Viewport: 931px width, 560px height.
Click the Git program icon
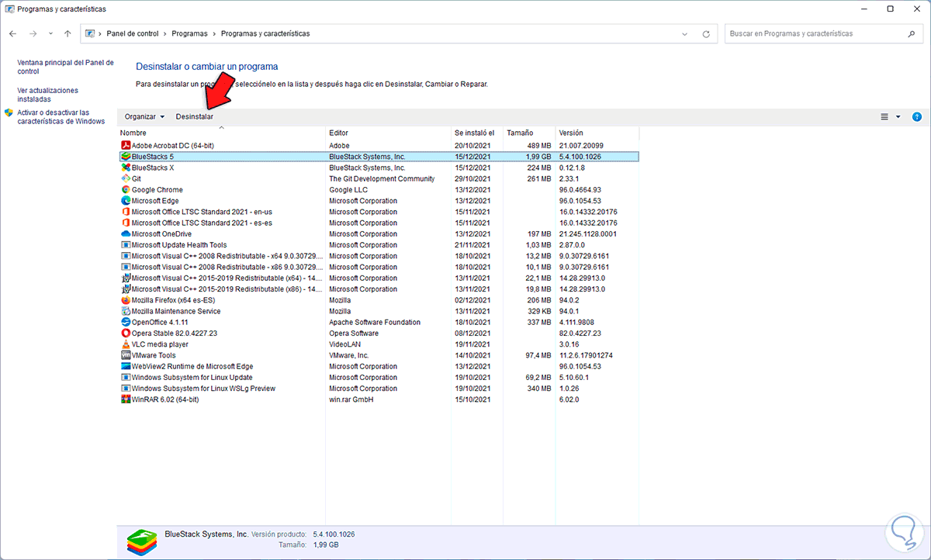click(x=126, y=178)
